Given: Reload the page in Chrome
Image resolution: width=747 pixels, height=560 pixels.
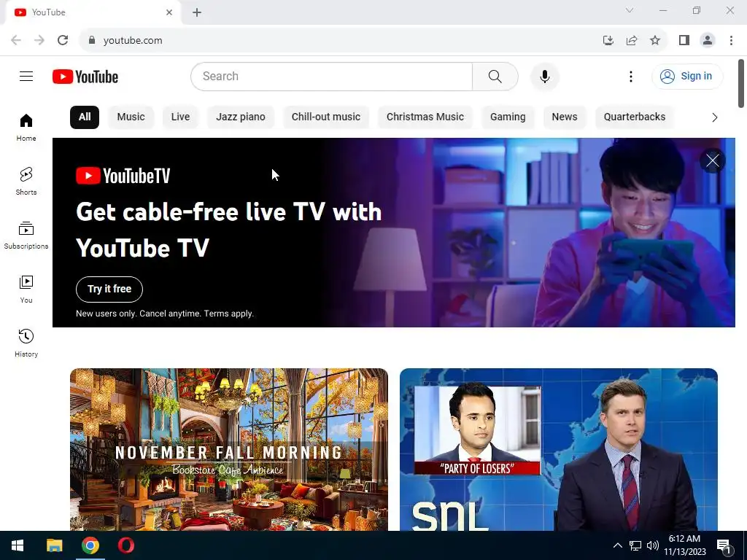Looking at the screenshot, I should [x=63, y=41].
